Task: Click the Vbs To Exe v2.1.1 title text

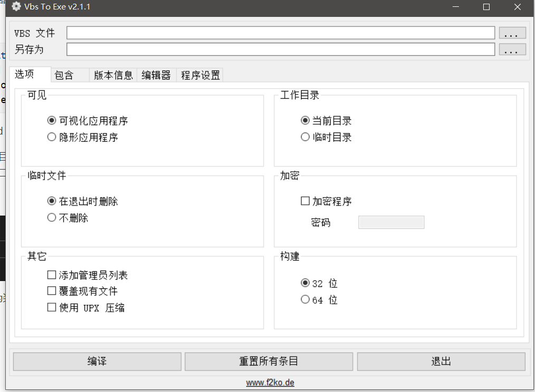Action: pyautogui.click(x=58, y=6)
